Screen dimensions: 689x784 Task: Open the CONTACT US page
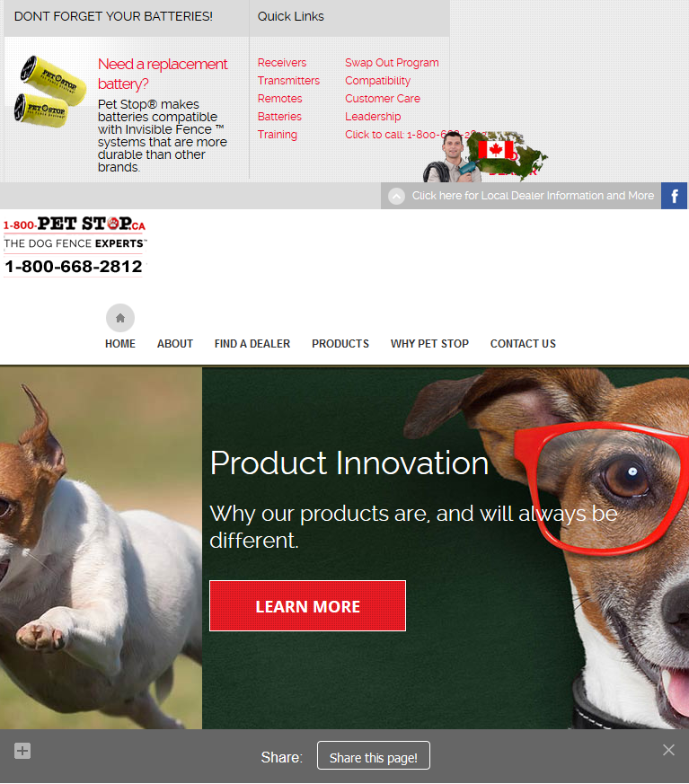(523, 344)
